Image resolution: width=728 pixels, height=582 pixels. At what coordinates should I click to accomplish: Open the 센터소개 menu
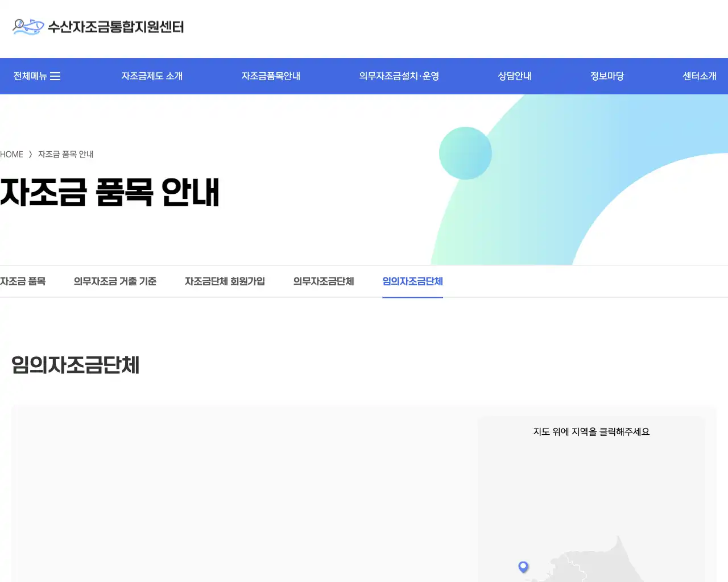click(x=700, y=76)
